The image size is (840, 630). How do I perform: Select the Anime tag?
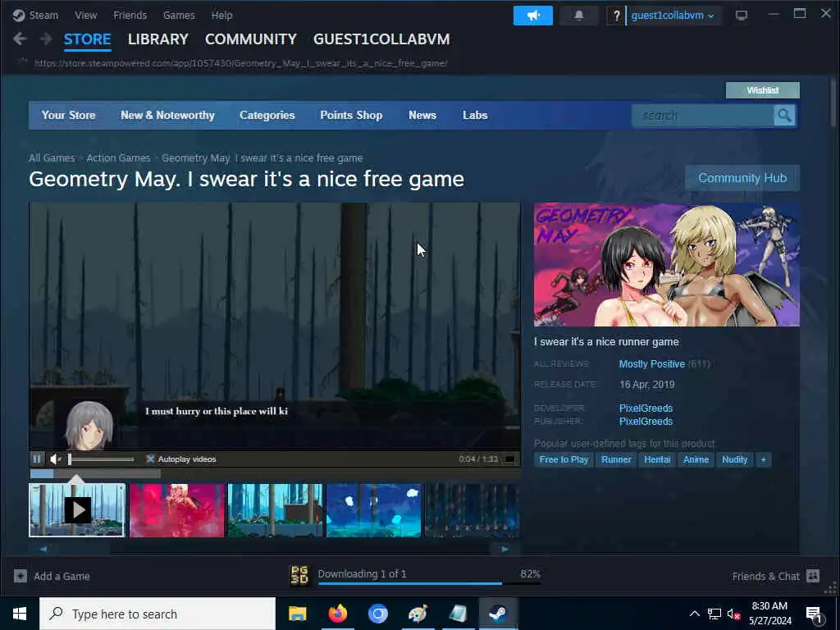(x=696, y=459)
